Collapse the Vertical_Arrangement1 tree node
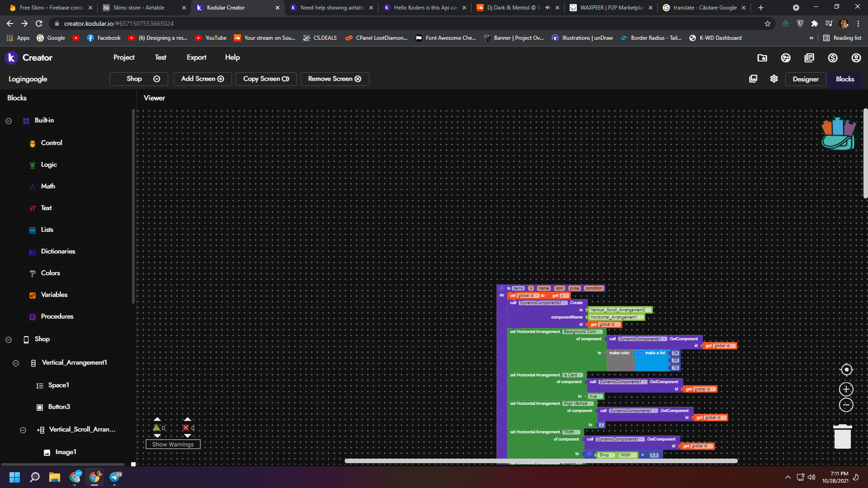 click(16, 363)
